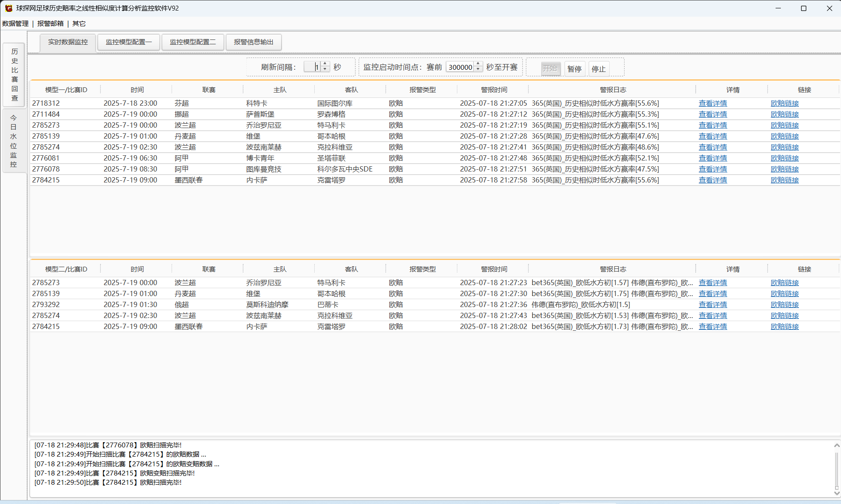Open 欧赔链接 for 内卡萨 in the model one table
The width and height of the screenshot is (841, 504).
click(785, 180)
